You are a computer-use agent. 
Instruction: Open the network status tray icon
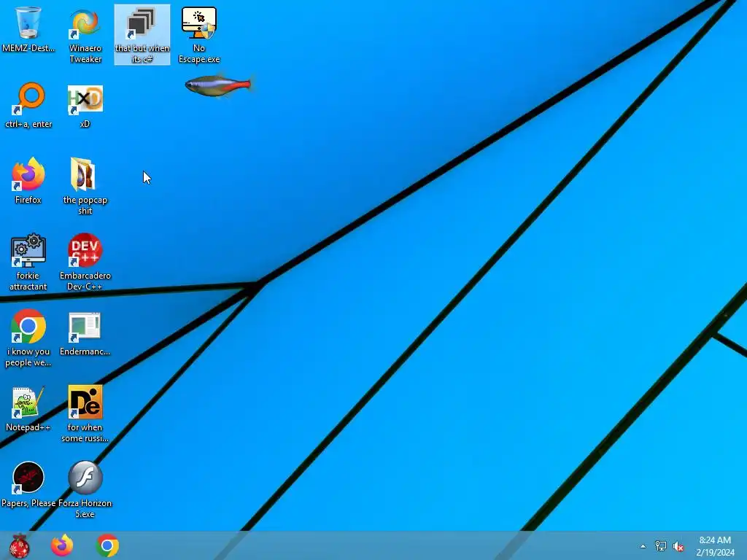point(661,546)
